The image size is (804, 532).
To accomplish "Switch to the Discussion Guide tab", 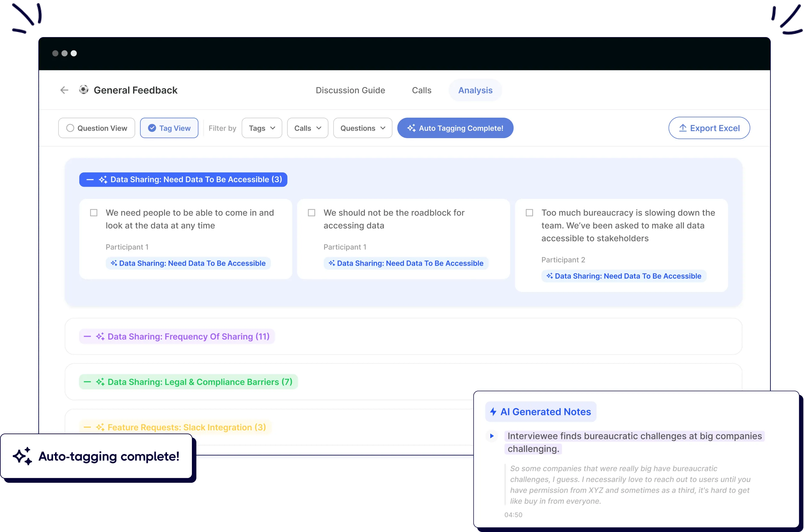I will (x=350, y=90).
